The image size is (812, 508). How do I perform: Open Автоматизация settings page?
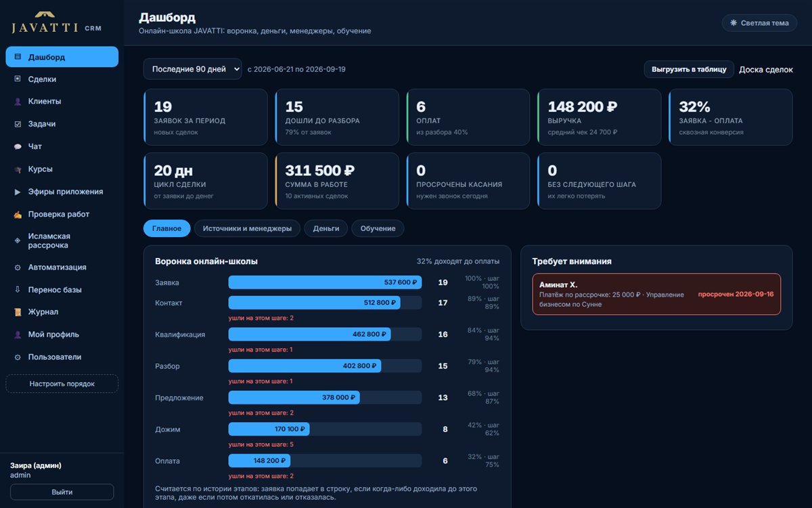(x=62, y=268)
